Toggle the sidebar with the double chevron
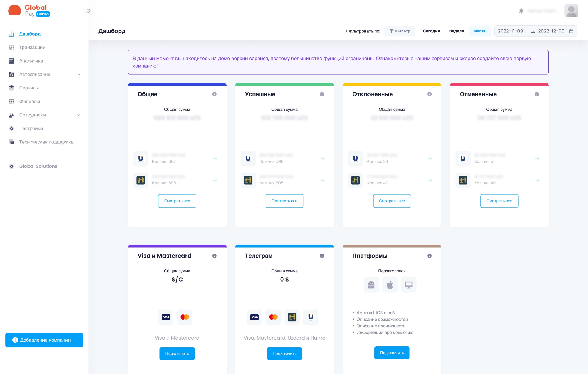Image resolution: width=588 pixels, height=374 pixels. pos(88,11)
